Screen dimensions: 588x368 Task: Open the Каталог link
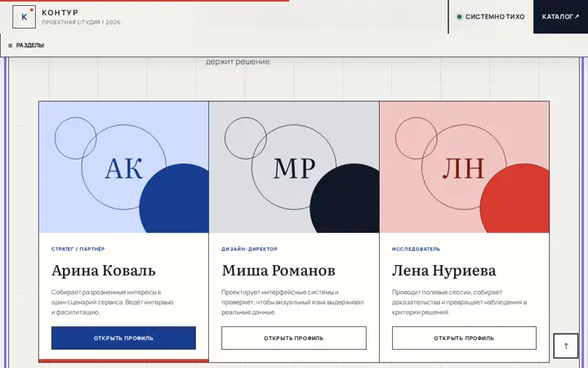560,16
